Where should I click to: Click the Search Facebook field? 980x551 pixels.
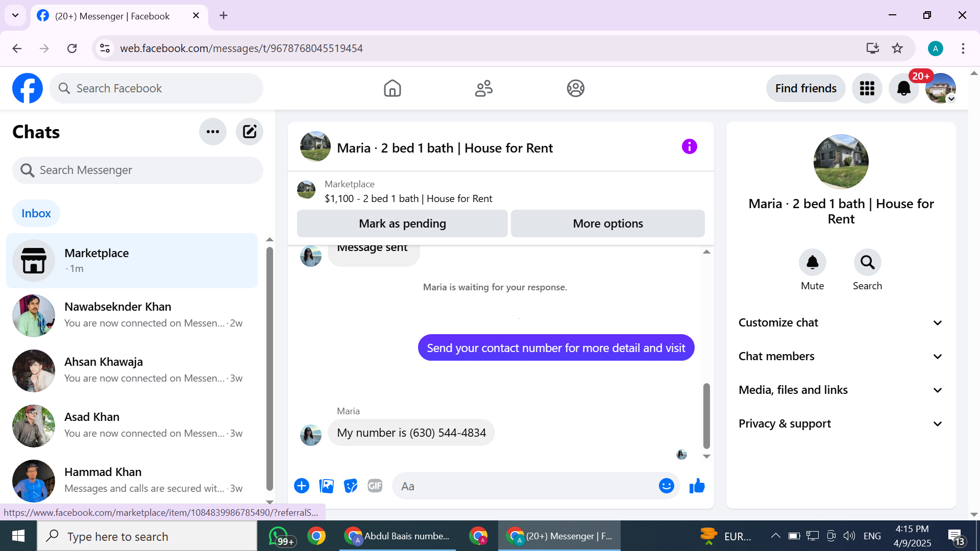[x=156, y=88]
